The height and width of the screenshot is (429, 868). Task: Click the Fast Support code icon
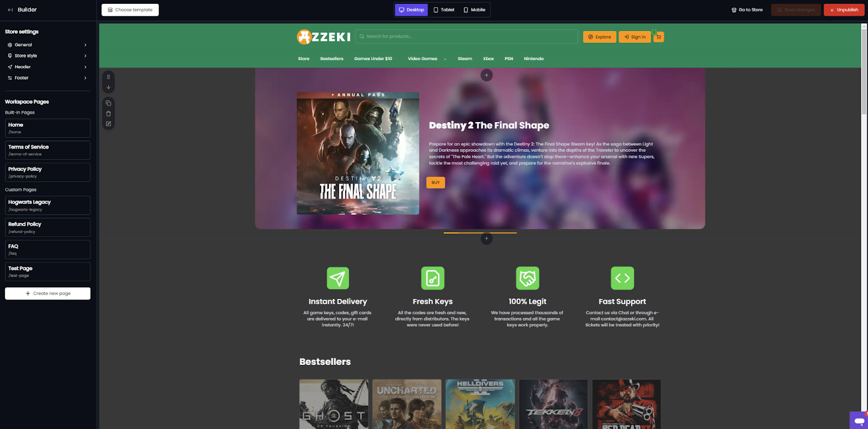coord(622,278)
